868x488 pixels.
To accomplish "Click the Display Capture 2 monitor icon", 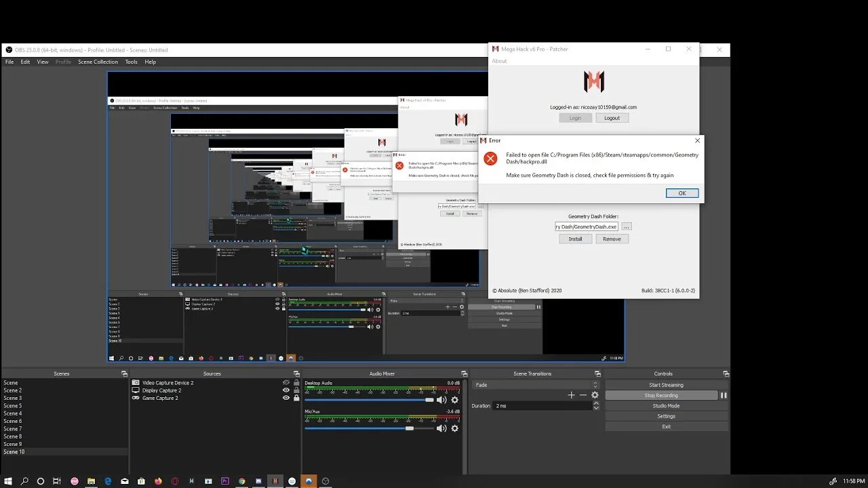I will pos(136,390).
